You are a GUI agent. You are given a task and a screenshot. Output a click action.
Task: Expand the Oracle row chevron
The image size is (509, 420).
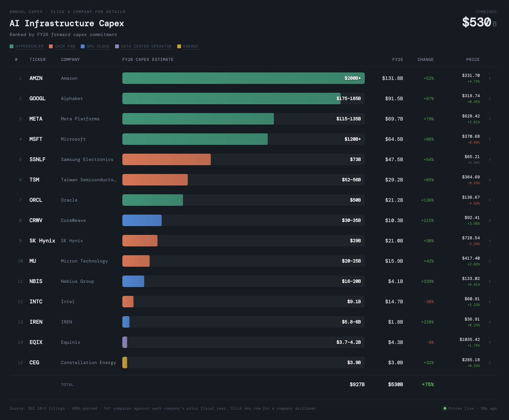click(489, 200)
